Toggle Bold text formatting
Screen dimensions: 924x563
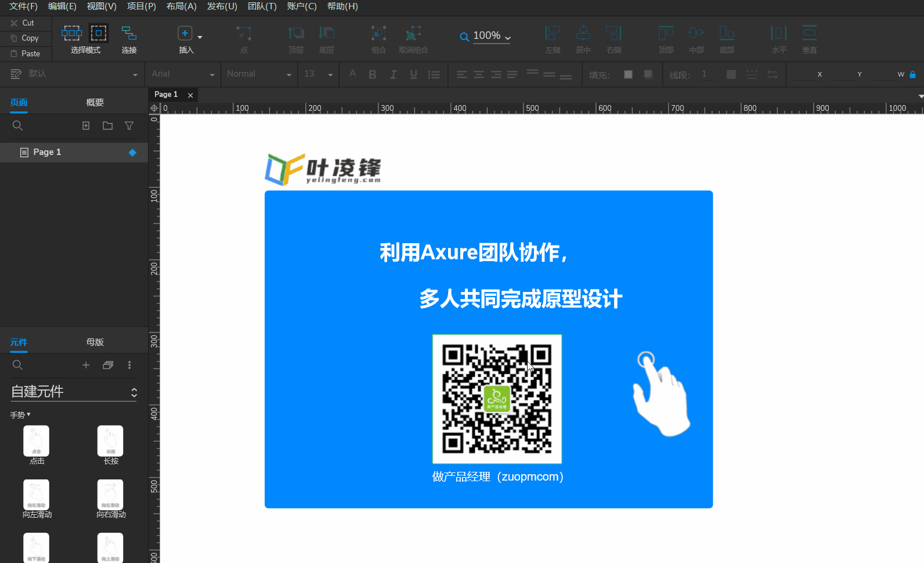[x=373, y=74]
